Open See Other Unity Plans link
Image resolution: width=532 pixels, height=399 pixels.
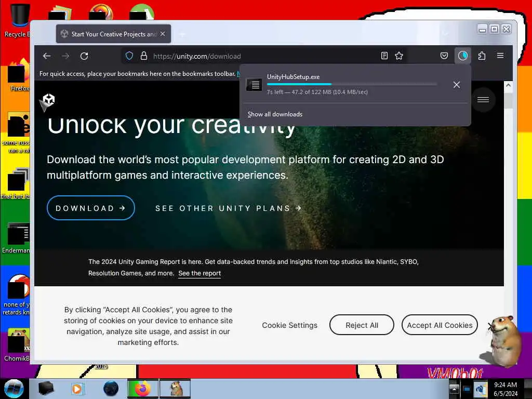click(229, 208)
